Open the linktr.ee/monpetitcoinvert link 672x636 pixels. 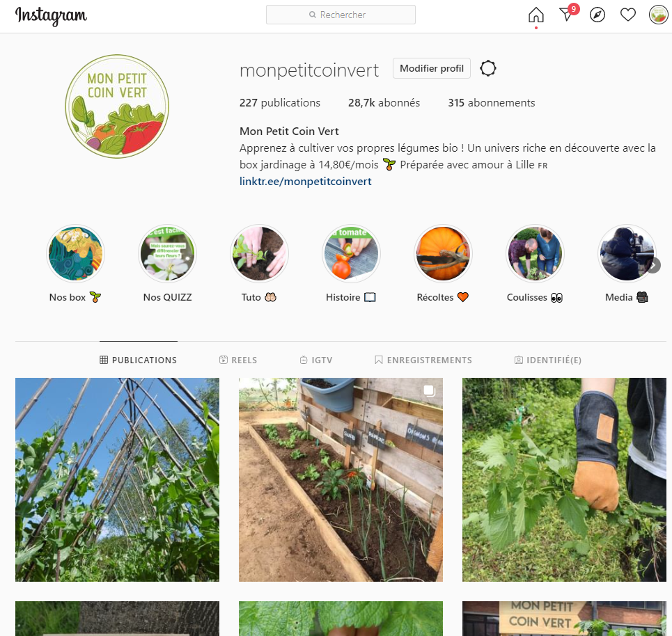click(306, 181)
